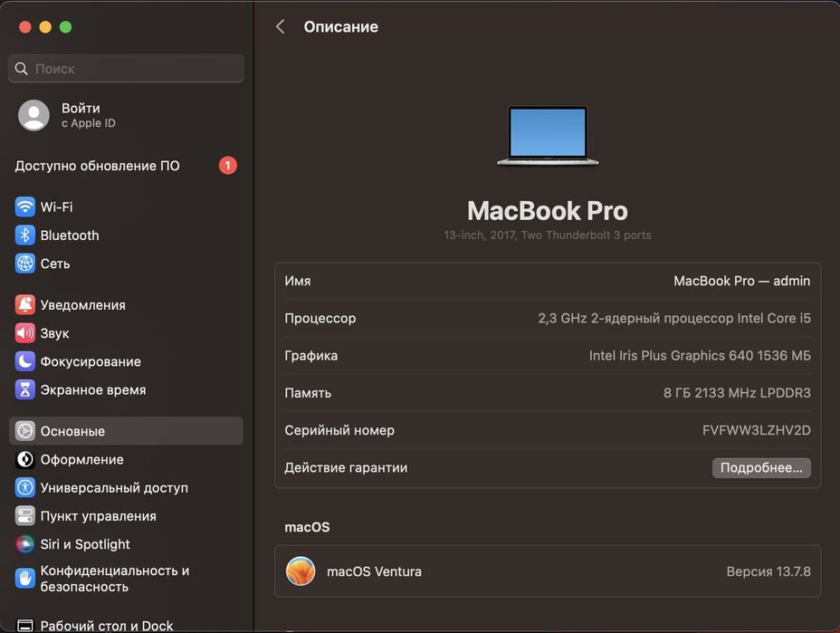Select Универсальный доступ accessibility icon
The image size is (840, 633).
pyautogui.click(x=24, y=487)
